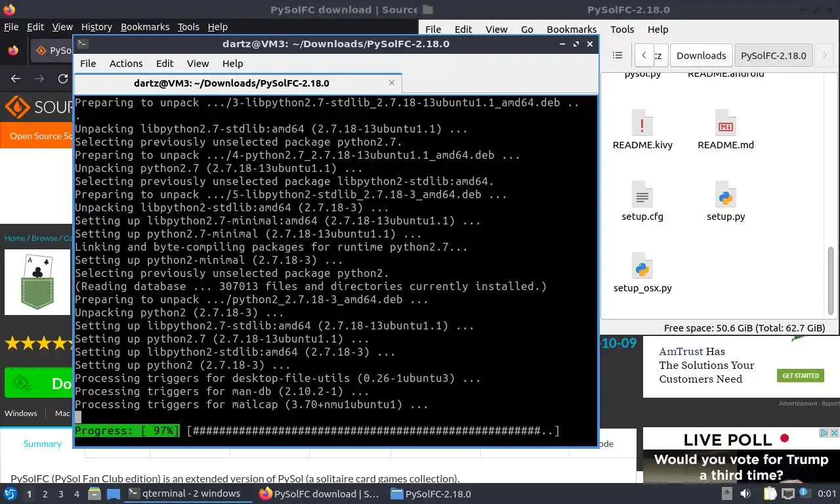Viewport: 840px width, 504px height.
Task: Open qterminal Help menu
Action: tap(232, 63)
